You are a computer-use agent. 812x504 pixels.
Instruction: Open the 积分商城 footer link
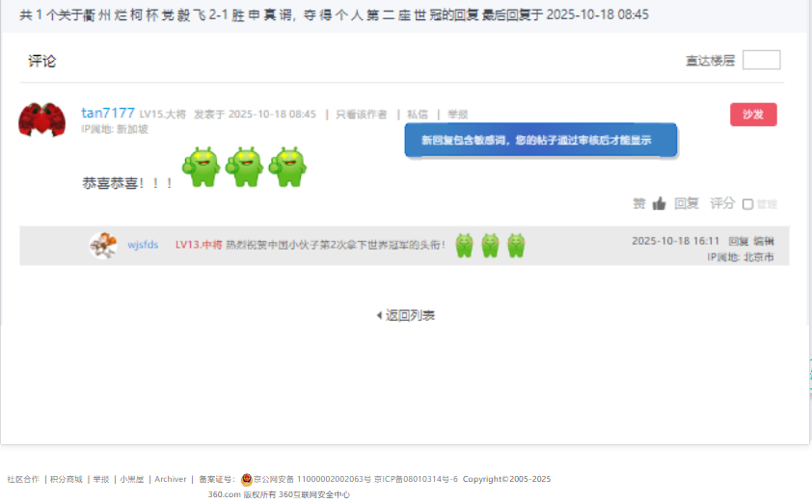67,479
